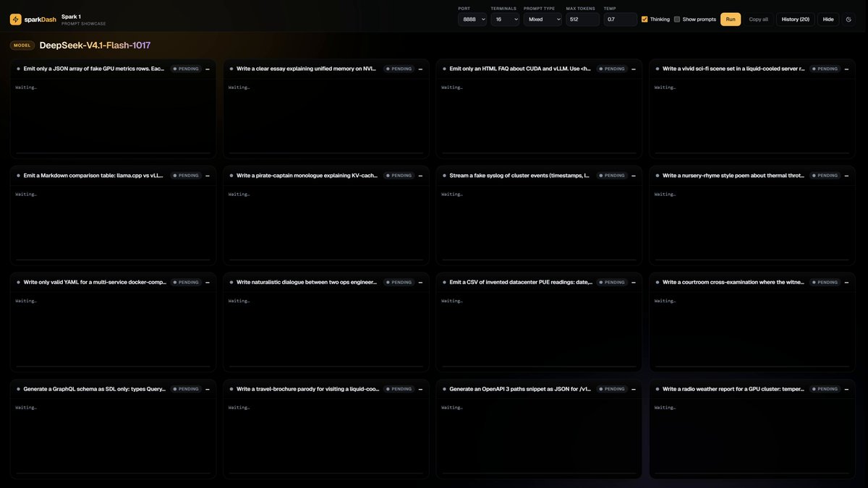This screenshot has height=488, width=868.
Task: Enable the Show prompts checkbox
Action: click(677, 20)
